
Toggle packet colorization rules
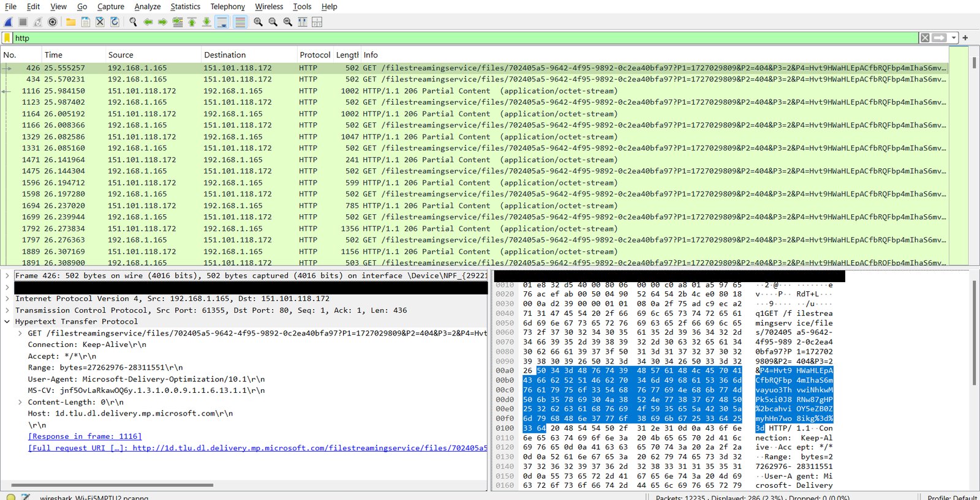[241, 22]
